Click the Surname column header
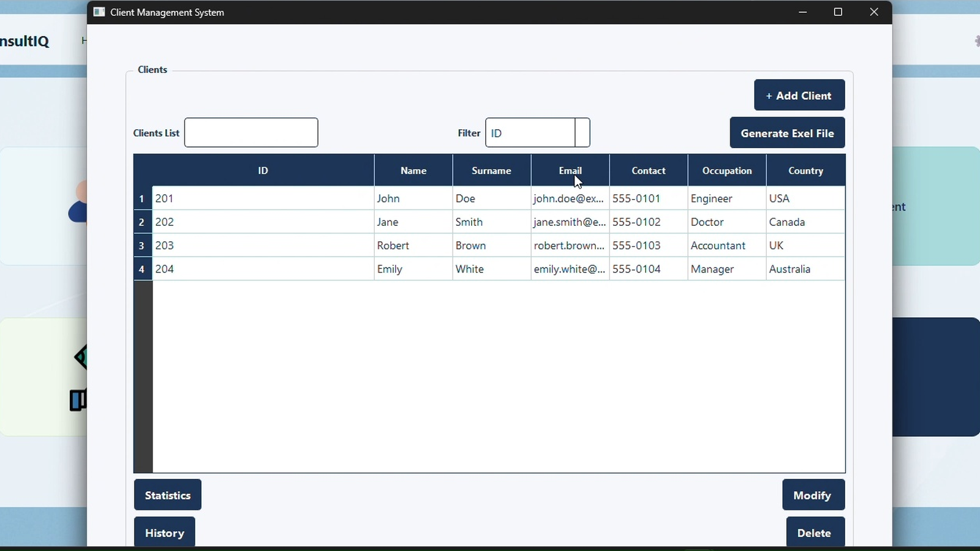 [492, 170]
